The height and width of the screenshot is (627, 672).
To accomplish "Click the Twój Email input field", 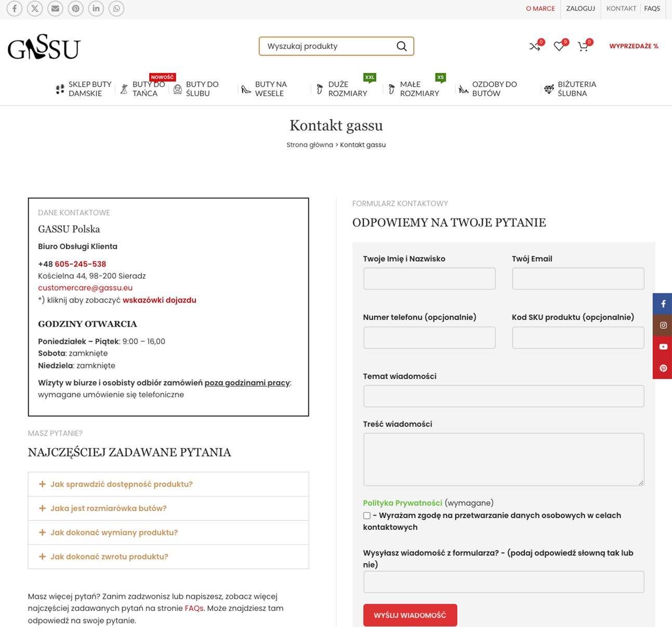I will pyautogui.click(x=578, y=279).
